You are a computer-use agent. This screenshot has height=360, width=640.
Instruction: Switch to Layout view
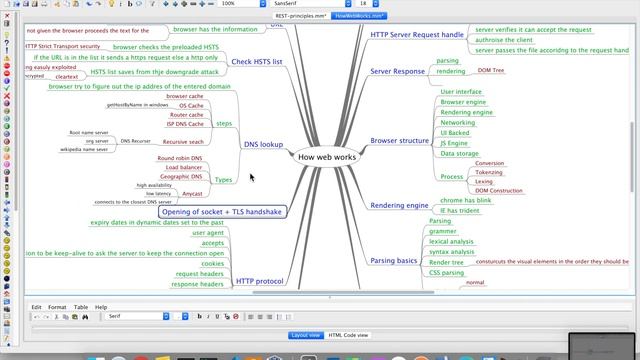point(306,335)
